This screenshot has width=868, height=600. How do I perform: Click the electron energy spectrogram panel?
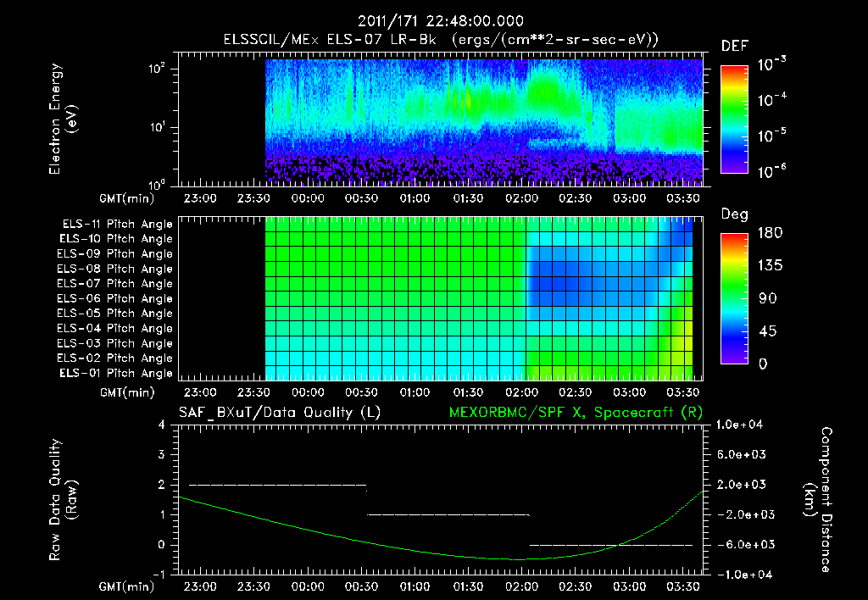tap(441, 119)
